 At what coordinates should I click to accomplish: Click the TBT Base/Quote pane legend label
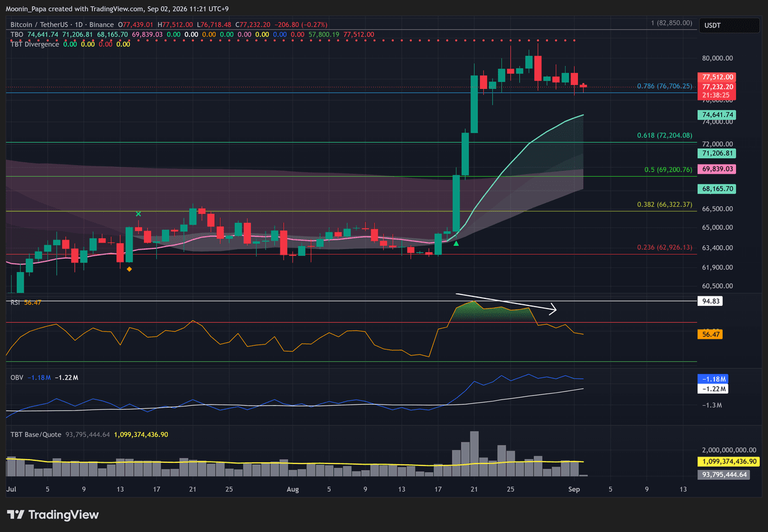(35, 434)
